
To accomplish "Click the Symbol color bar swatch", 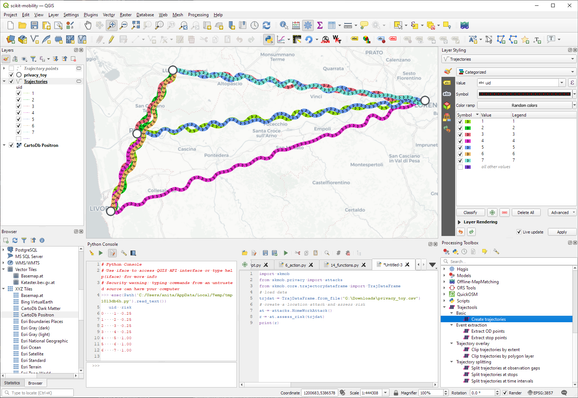I will point(524,94).
